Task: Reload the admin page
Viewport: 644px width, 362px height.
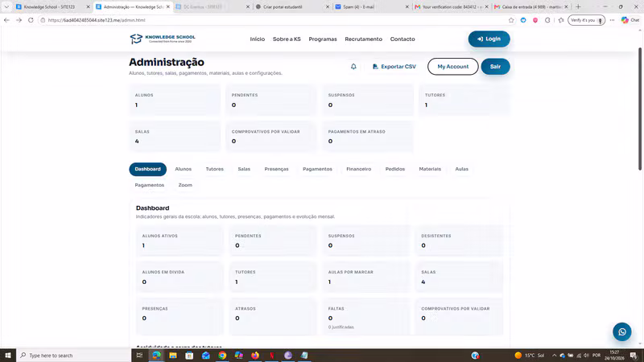Action: (31, 20)
